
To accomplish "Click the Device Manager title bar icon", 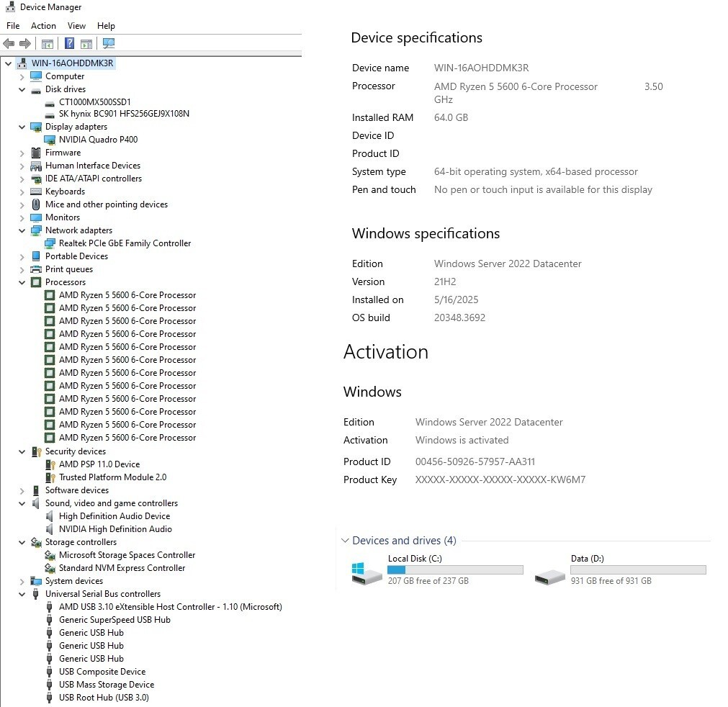I will 10,6.
